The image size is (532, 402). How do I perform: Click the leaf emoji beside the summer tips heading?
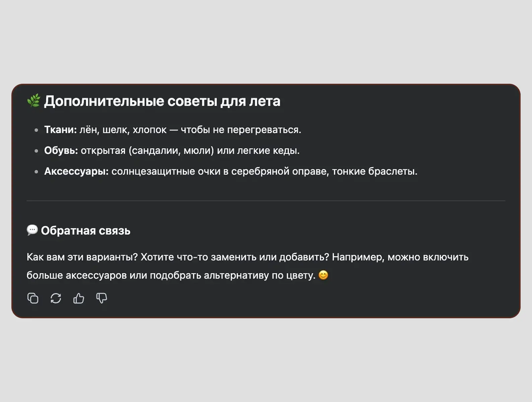click(34, 101)
